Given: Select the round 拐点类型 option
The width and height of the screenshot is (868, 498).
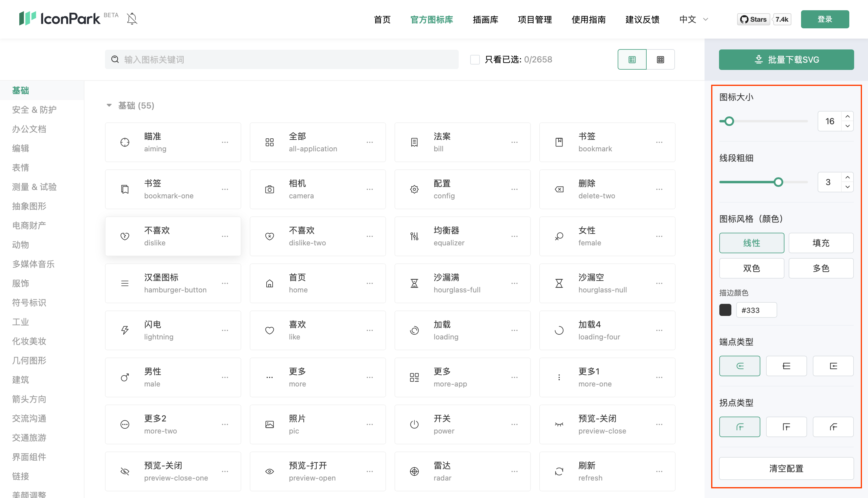Looking at the screenshot, I should [x=740, y=427].
